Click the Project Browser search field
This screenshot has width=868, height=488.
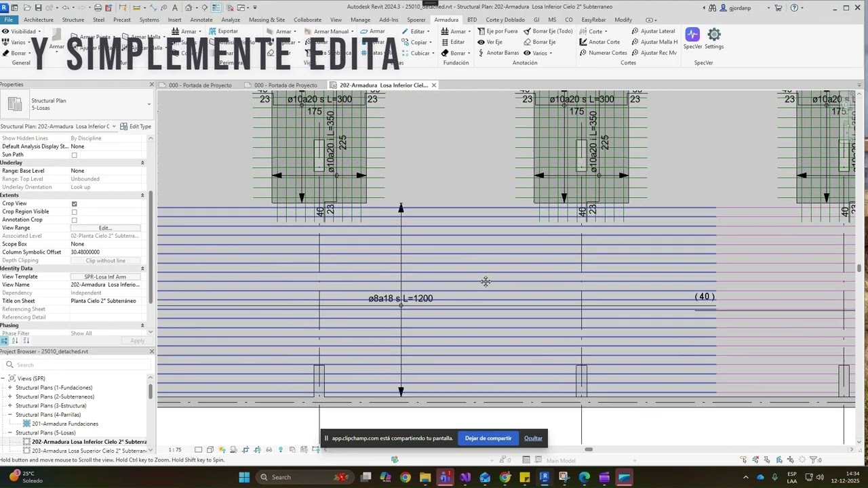[x=78, y=365]
